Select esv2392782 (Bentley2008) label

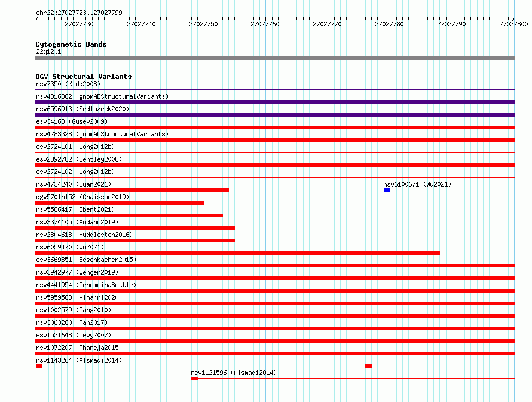(79, 159)
